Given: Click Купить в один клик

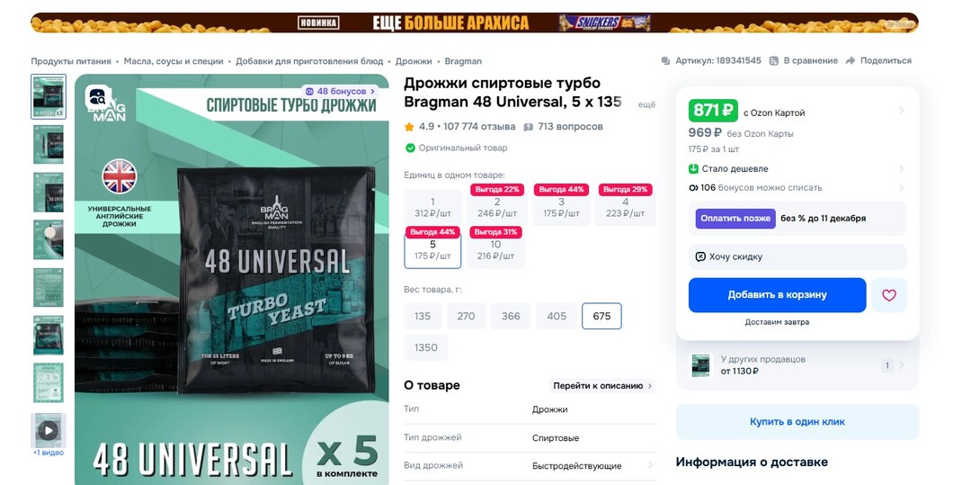Looking at the screenshot, I should (x=797, y=422).
